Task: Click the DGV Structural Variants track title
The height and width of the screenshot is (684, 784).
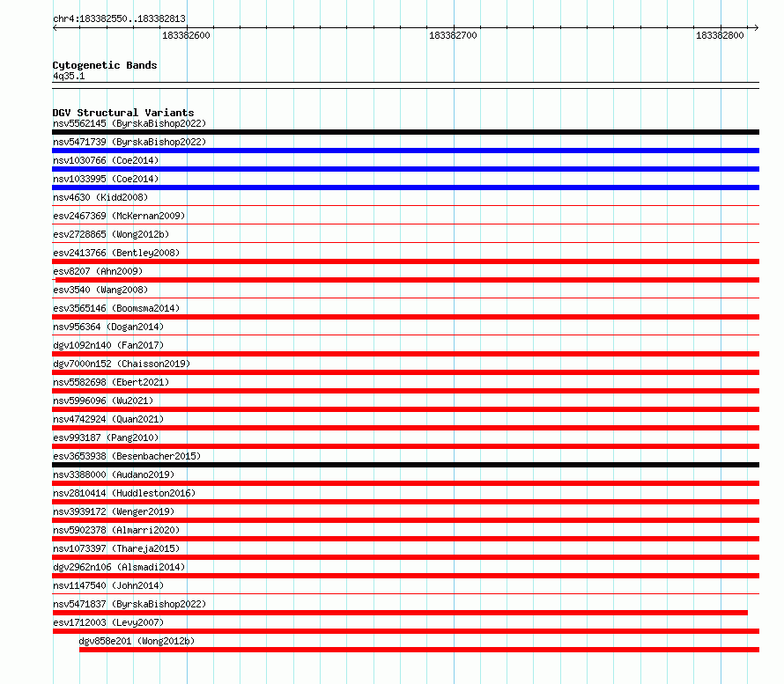Action: (x=123, y=113)
